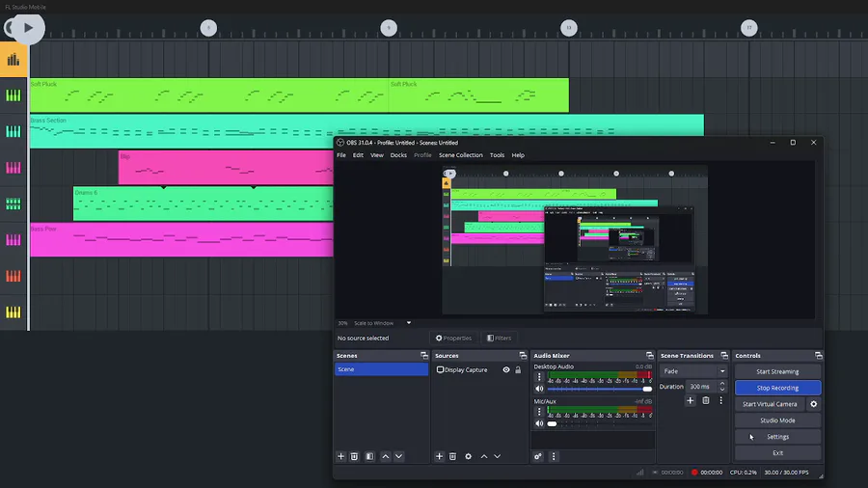Open Audio Mixer three-dot menu at bottom
The height and width of the screenshot is (488, 868).
coord(554,456)
